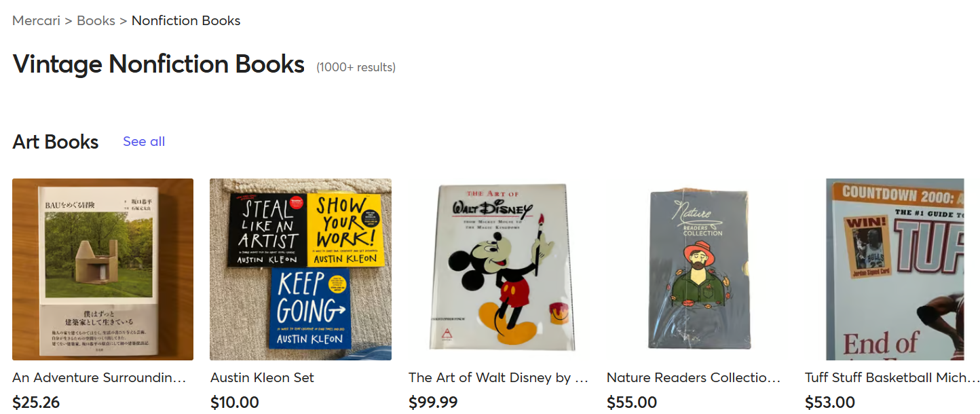Select the Nonfiction Books breadcrumb item
980x414 pixels.
[x=186, y=20]
